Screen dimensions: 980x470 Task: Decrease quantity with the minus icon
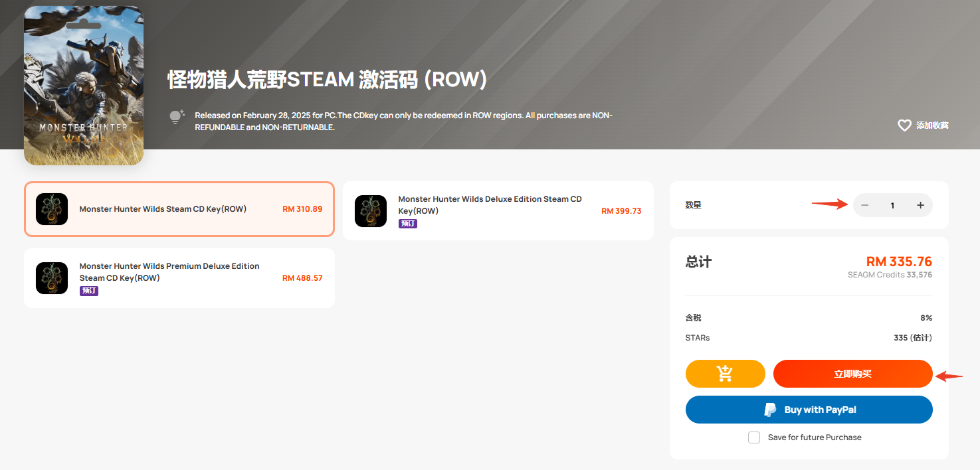click(x=864, y=205)
